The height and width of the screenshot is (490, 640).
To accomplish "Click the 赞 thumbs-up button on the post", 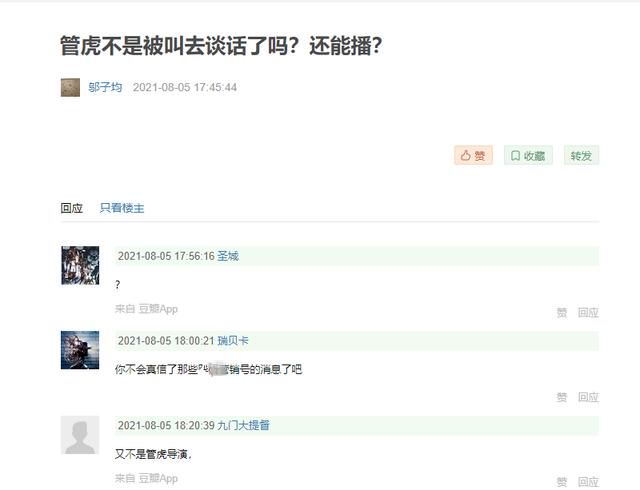I will click(473, 156).
